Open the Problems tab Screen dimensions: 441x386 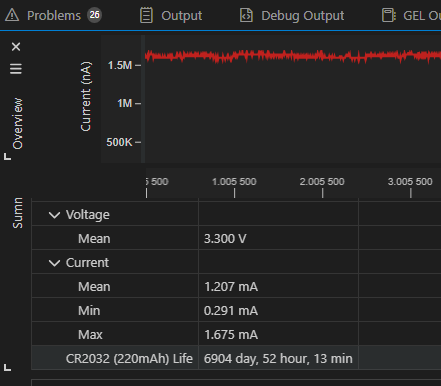coord(53,15)
